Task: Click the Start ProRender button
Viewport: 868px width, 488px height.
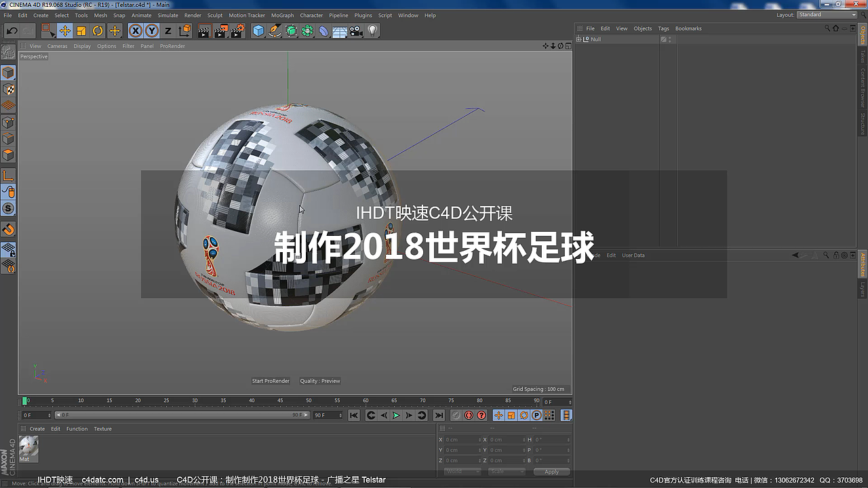Action: click(271, 381)
